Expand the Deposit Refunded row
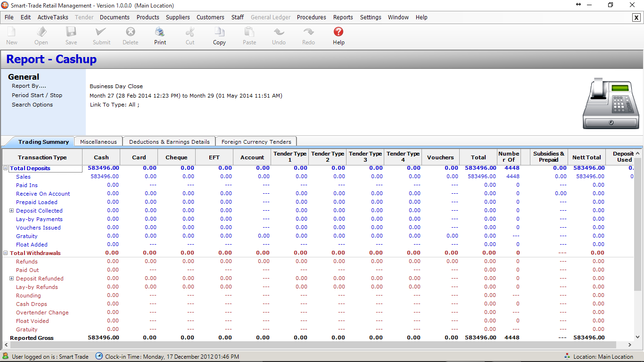644x362 pixels. click(x=12, y=279)
